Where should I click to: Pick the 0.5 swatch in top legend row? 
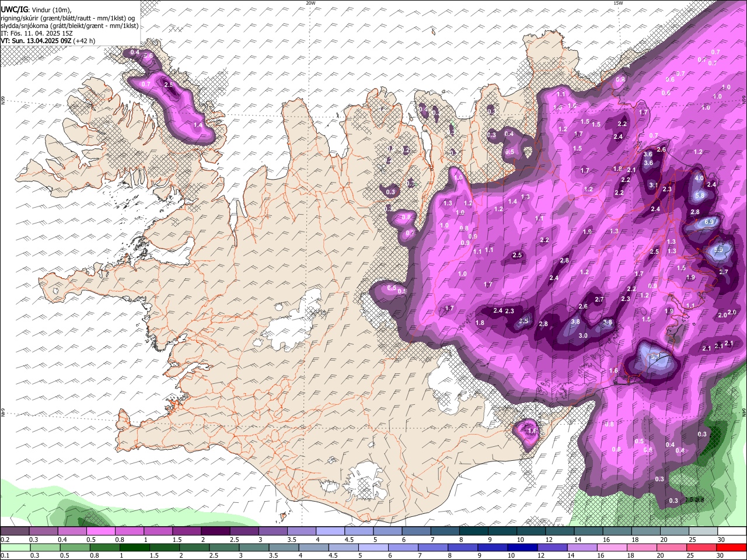[100, 531]
